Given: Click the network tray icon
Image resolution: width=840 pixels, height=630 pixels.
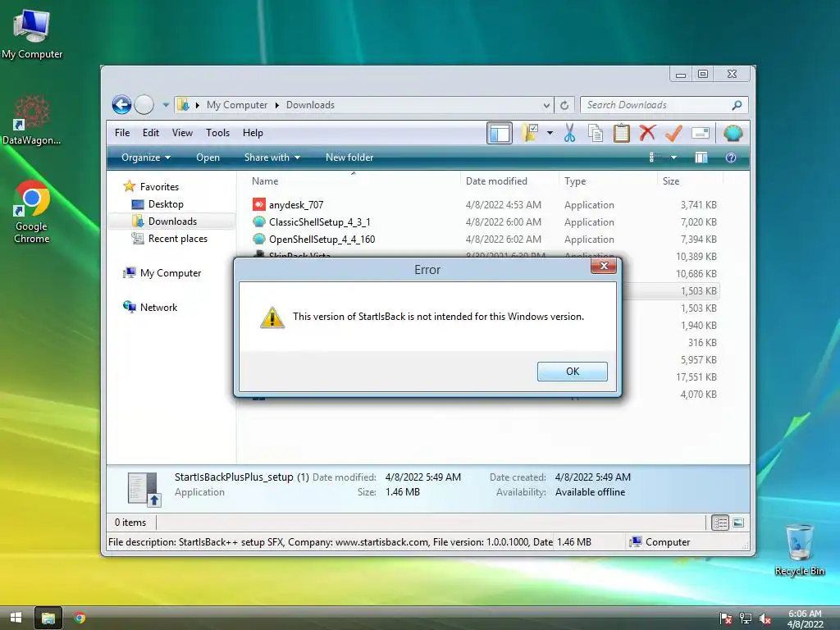Looking at the screenshot, I should coord(745,619).
